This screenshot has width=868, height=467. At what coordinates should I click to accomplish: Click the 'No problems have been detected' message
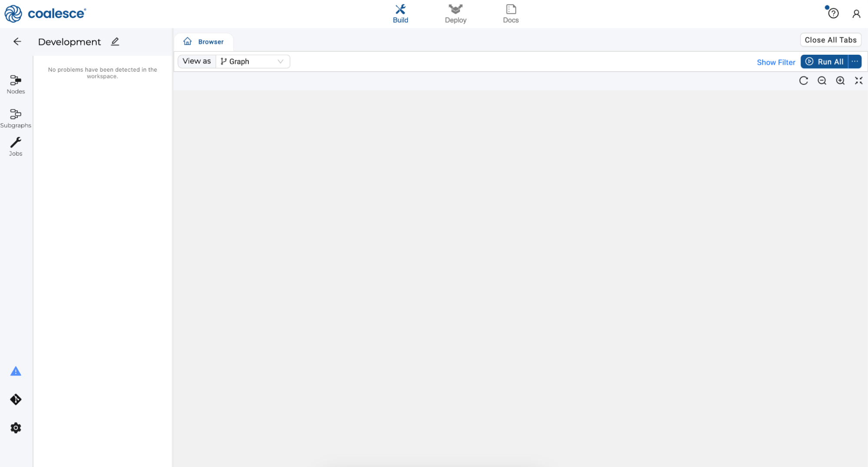pyautogui.click(x=102, y=73)
